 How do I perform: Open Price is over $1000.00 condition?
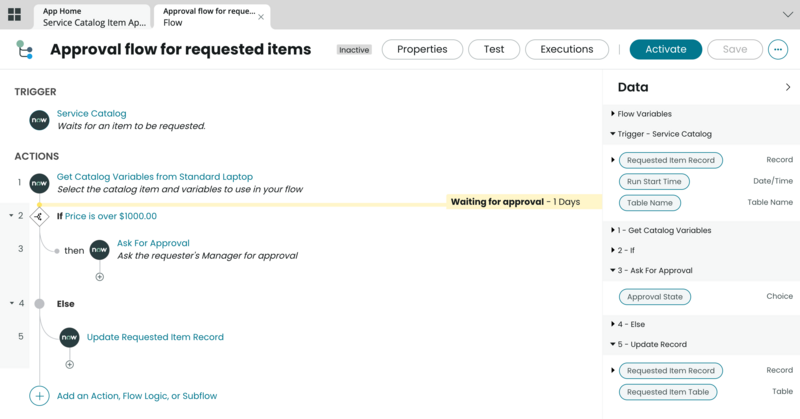(x=111, y=216)
